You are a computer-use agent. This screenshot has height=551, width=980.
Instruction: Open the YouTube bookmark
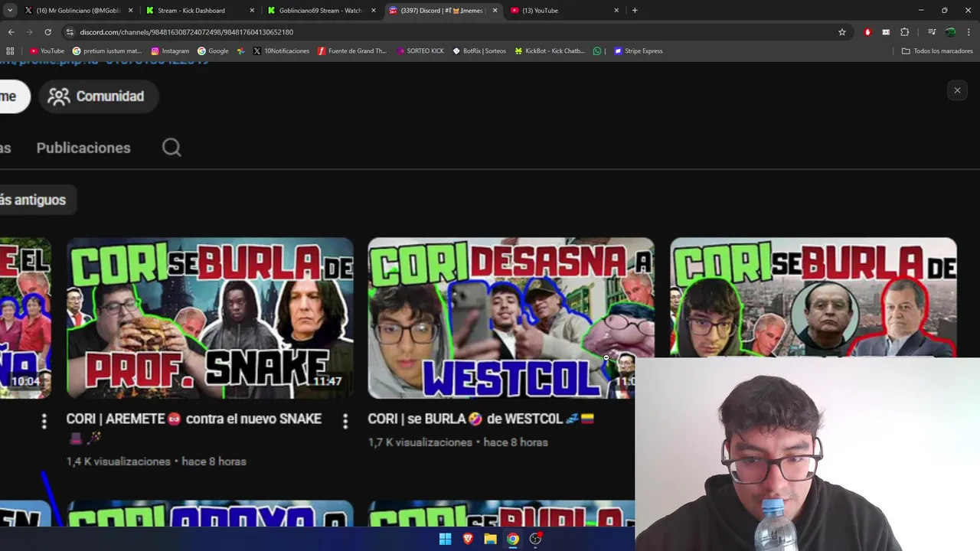tap(47, 51)
